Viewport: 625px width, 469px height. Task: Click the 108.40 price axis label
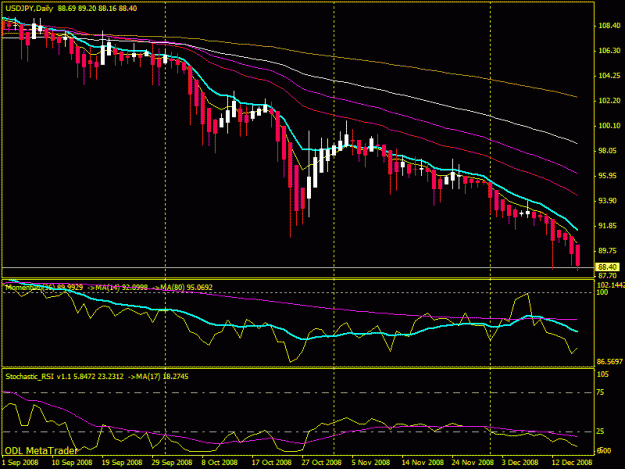pyautogui.click(x=609, y=26)
